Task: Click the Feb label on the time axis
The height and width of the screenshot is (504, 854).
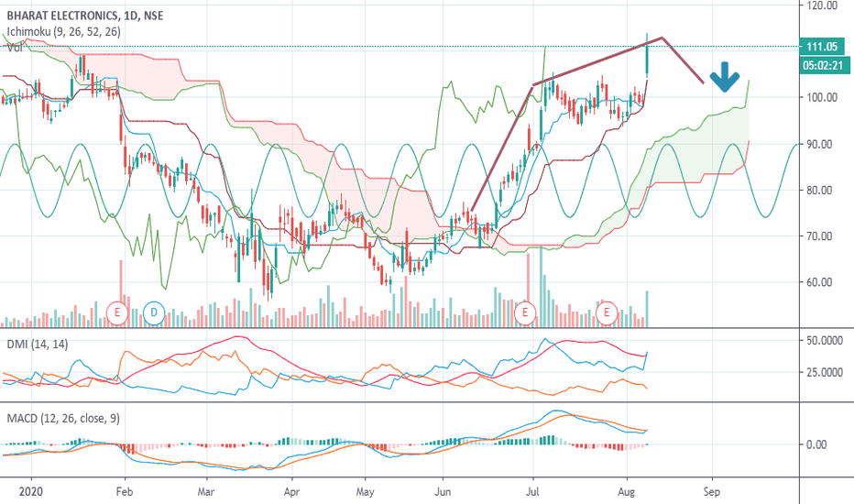Action: (x=125, y=491)
